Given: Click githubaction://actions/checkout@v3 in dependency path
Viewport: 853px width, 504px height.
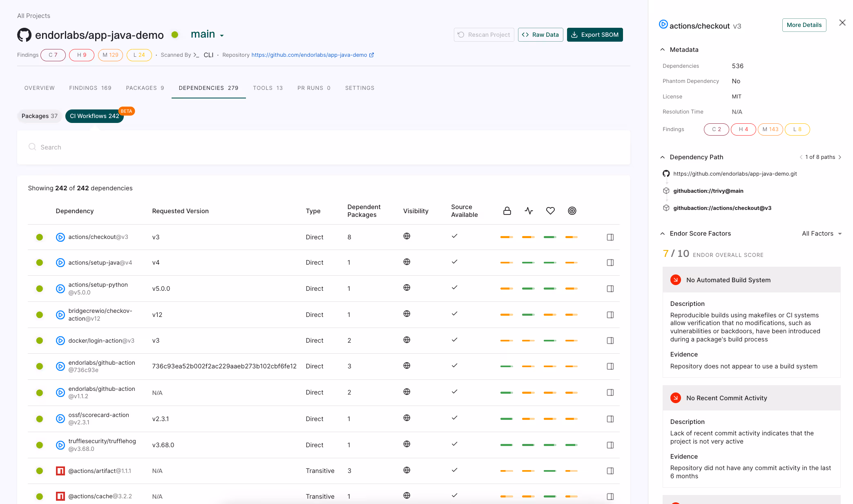Looking at the screenshot, I should coord(722,208).
